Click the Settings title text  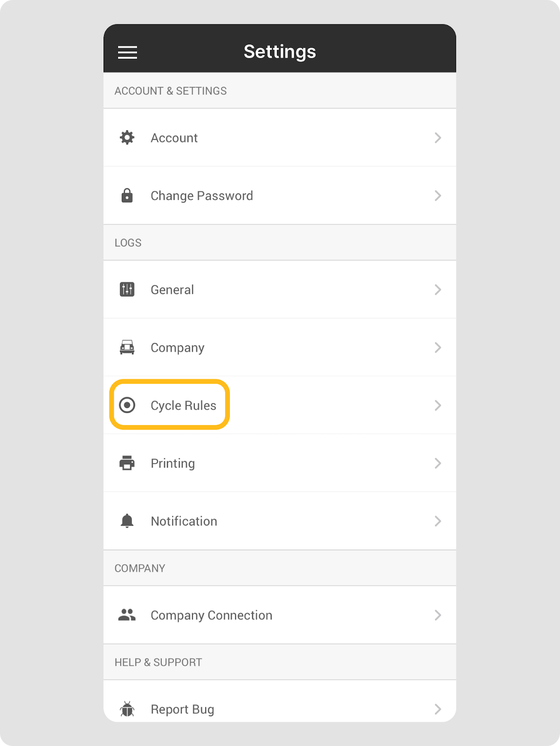click(x=280, y=52)
